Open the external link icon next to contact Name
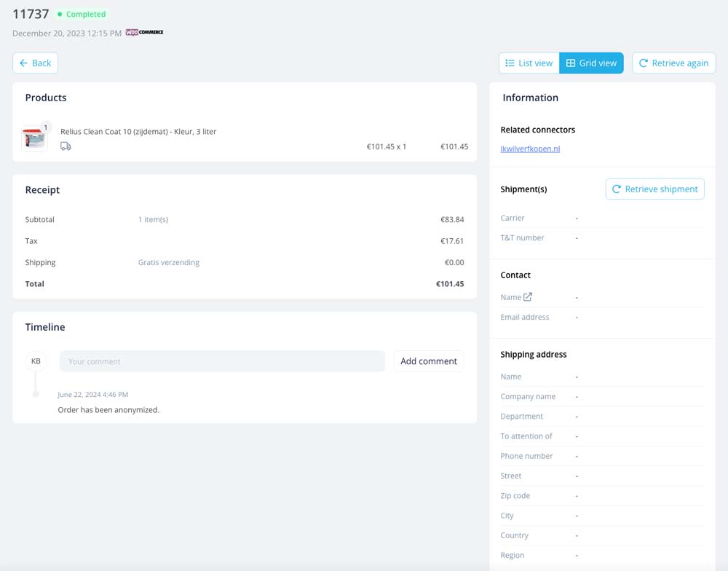Viewport: 728px width, 571px height. pos(527,297)
